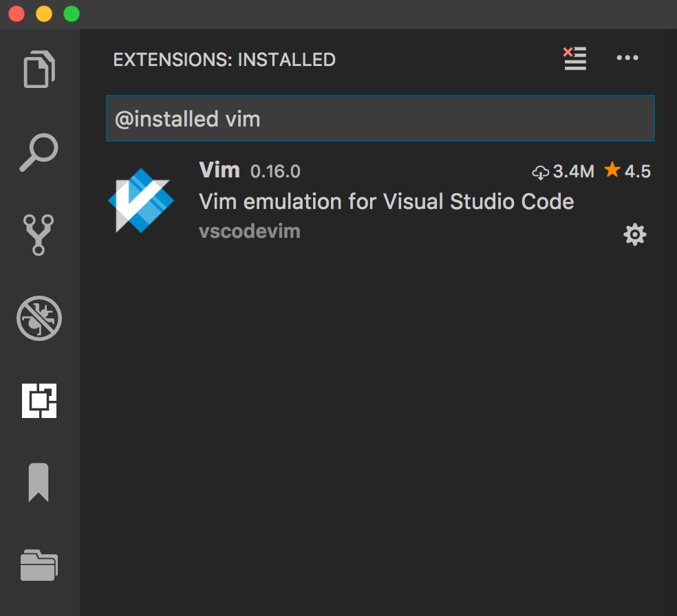Click the Vim extension manage gear
Screen dimensions: 677x616
tap(634, 234)
